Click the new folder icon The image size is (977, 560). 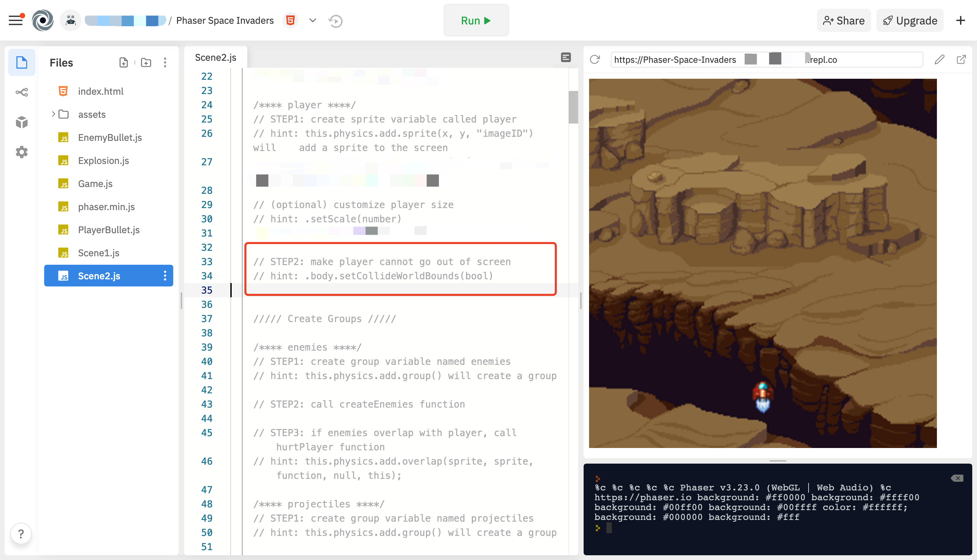tap(146, 63)
